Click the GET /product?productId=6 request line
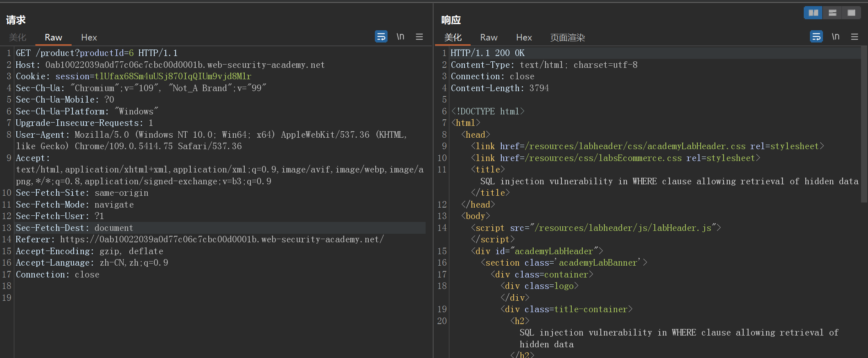Viewport: 868px width, 358px height. coord(97,53)
